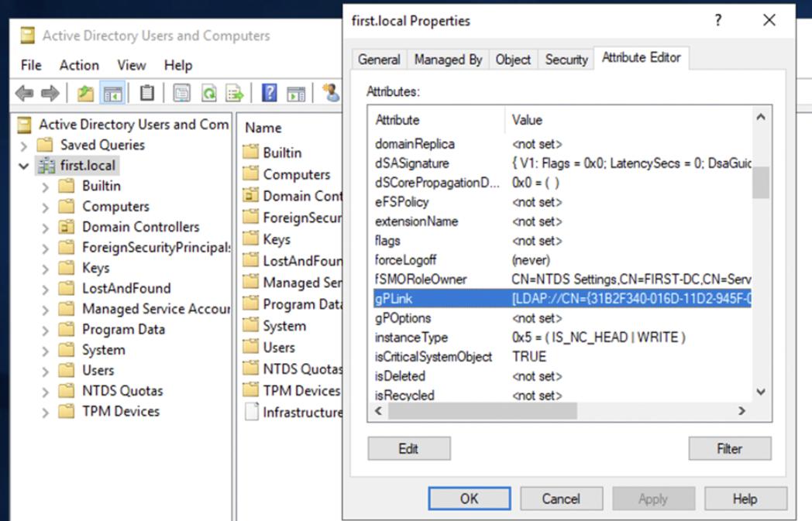
Task: Expand the TPM Devices tree node
Action: (x=45, y=413)
